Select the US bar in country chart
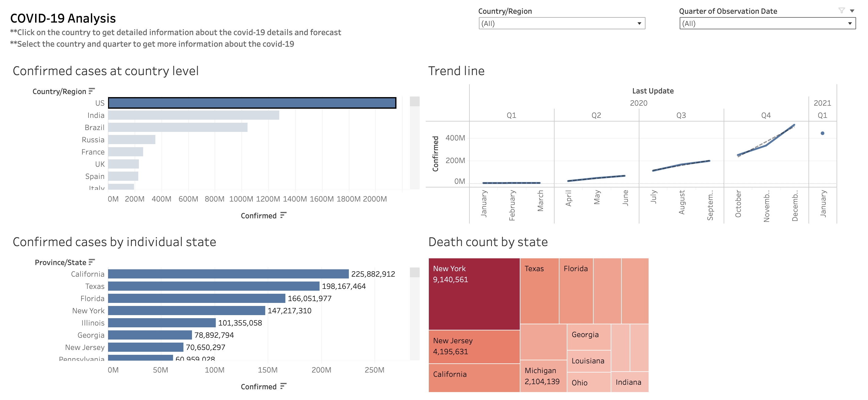 coord(252,103)
